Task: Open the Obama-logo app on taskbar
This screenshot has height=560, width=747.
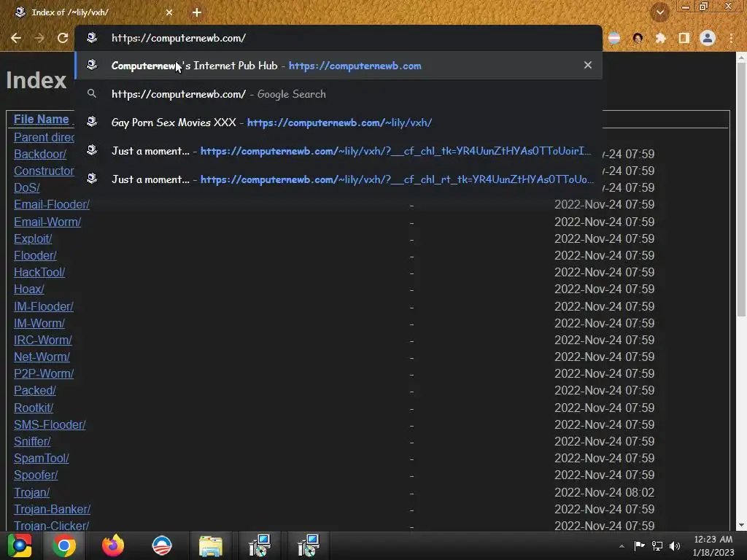Action: pos(161,545)
